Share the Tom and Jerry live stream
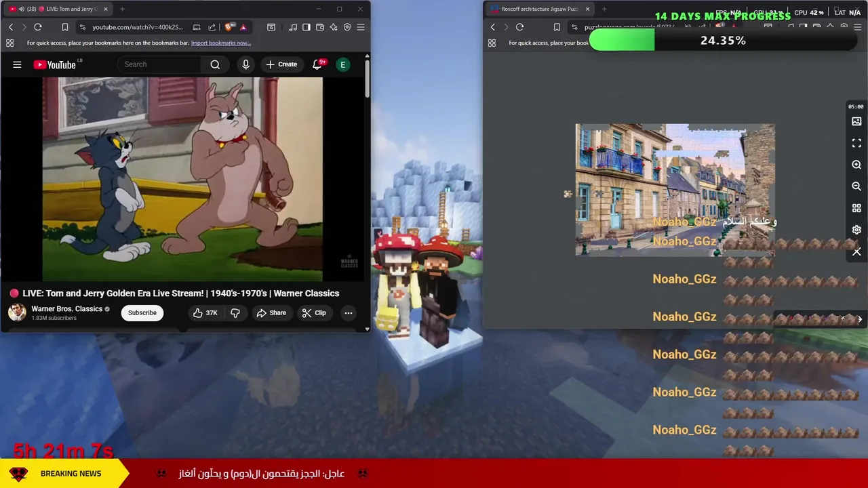Viewport: 868px width, 488px height. coord(271,312)
